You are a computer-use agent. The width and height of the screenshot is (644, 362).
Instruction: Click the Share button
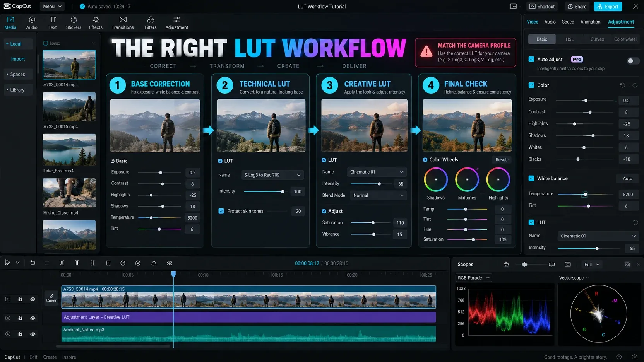click(x=577, y=6)
